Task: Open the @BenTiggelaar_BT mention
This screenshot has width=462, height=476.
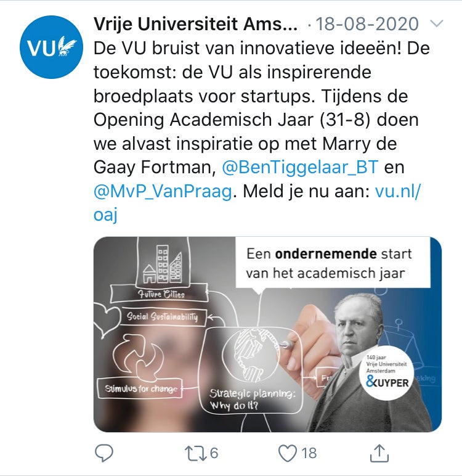Action: click(x=300, y=167)
